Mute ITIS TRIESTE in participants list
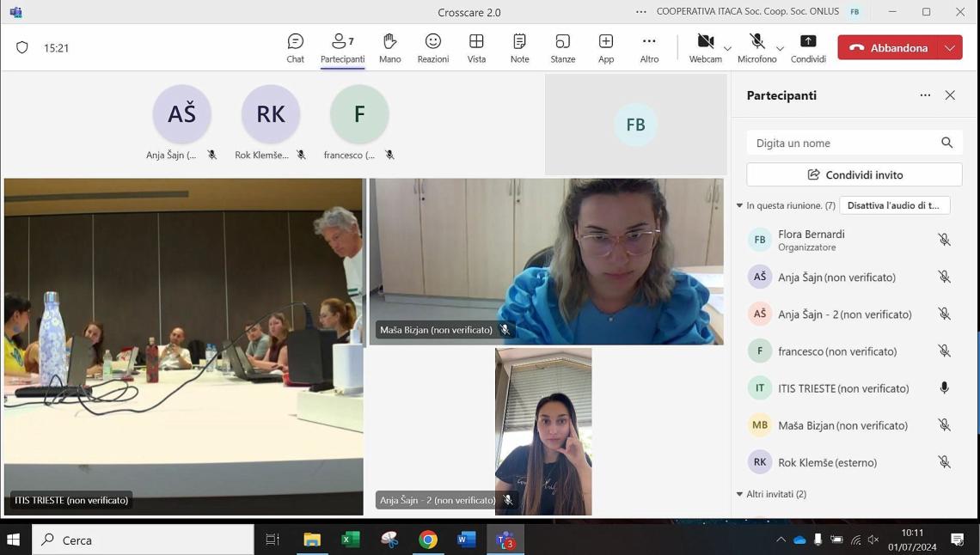980x555 pixels. [x=945, y=388]
